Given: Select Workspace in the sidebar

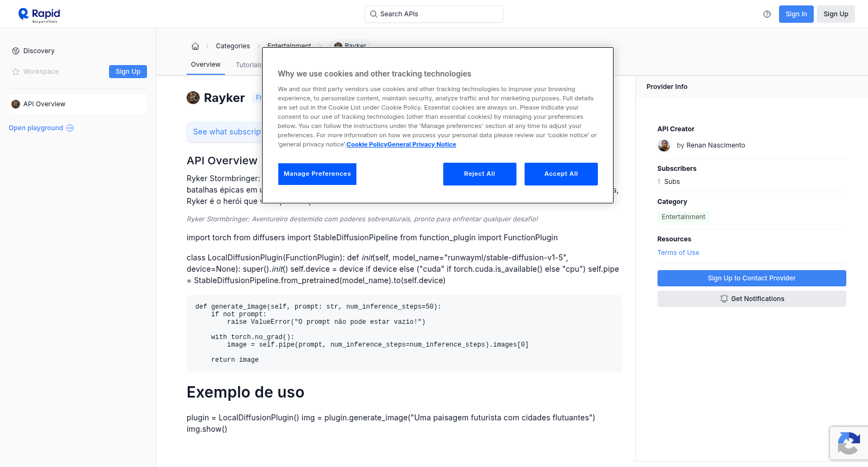Looking at the screenshot, I should coord(41,72).
